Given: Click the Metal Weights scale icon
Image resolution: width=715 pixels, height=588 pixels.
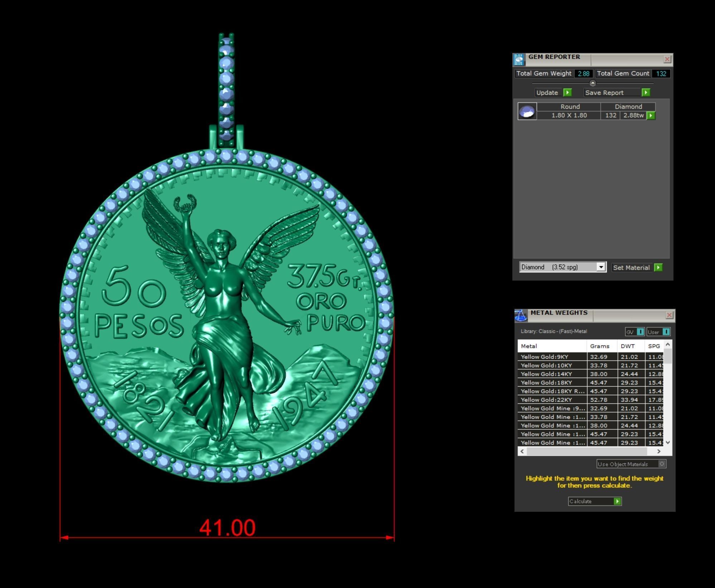Looking at the screenshot, I should coord(521,316).
